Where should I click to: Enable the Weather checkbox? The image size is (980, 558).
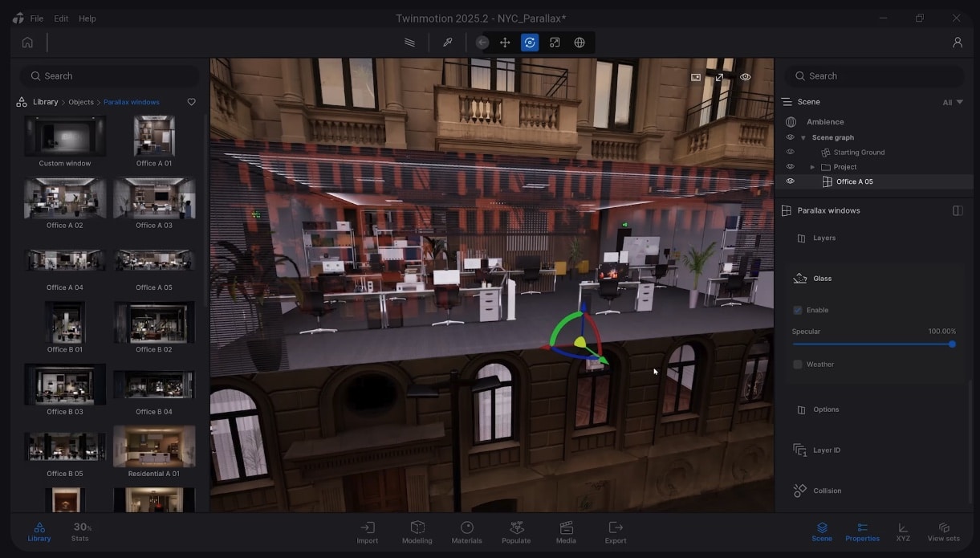pos(798,365)
